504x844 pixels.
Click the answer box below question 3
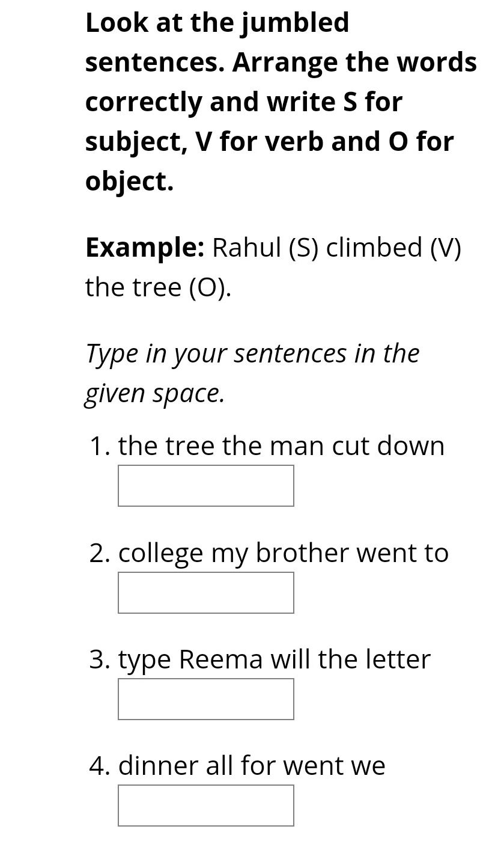pos(205,699)
